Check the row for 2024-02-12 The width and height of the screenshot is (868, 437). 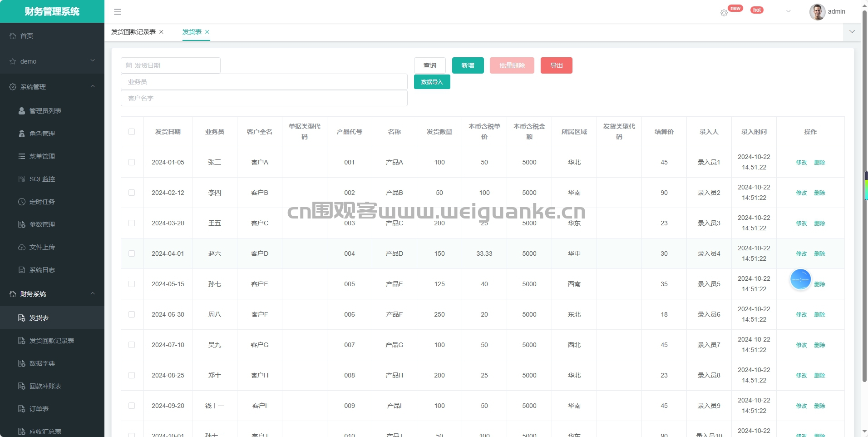(x=132, y=193)
